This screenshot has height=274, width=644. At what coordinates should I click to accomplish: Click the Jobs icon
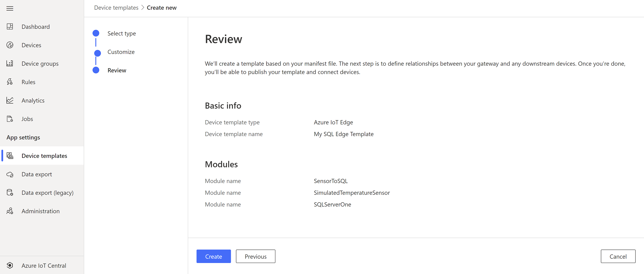click(x=10, y=119)
